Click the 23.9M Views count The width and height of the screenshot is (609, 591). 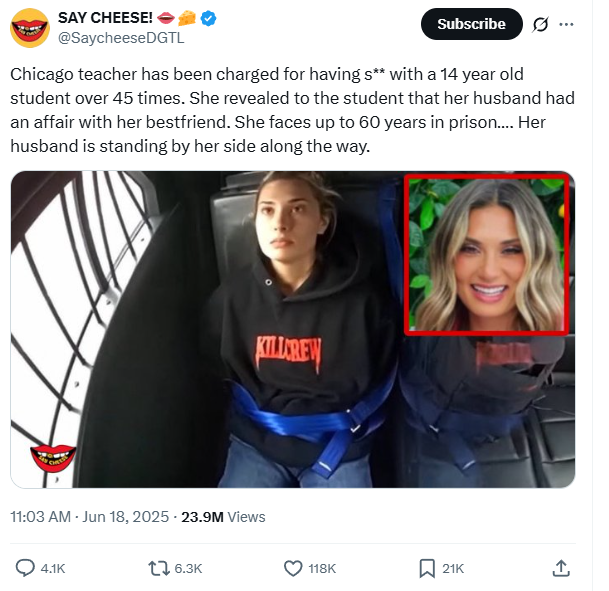(223, 517)
